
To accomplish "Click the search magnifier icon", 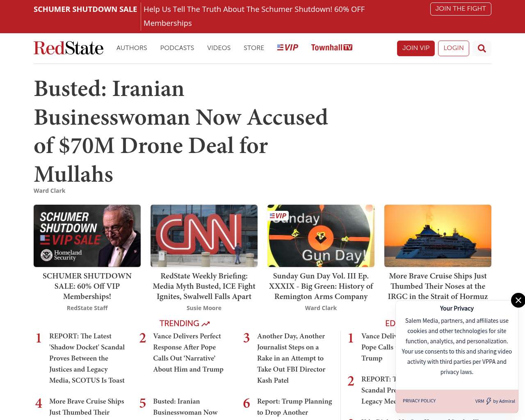I will (x=482, y=48).
